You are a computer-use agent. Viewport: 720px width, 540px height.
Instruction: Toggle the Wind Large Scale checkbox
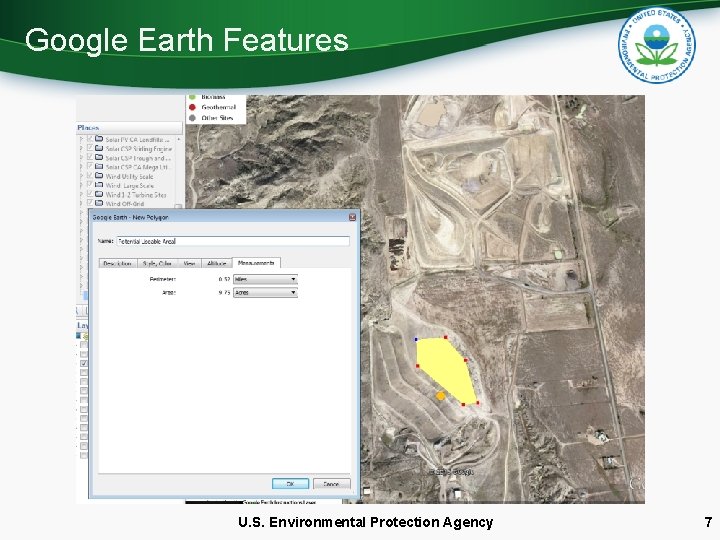click(90, 185)
